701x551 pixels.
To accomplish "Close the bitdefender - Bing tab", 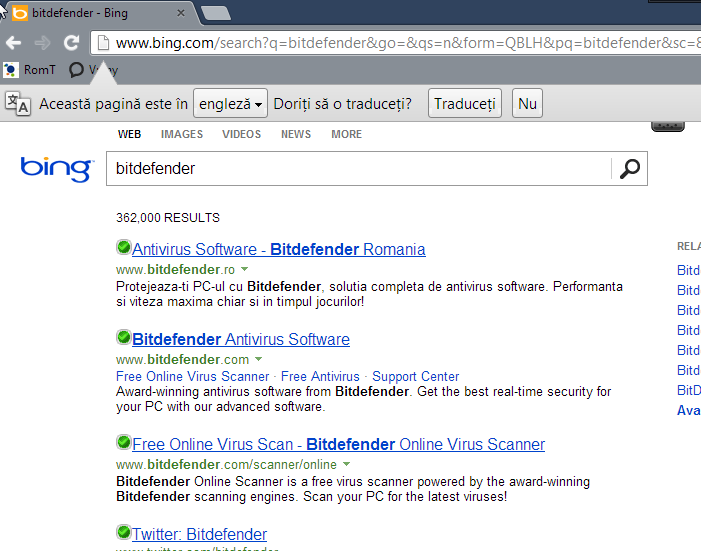I will pos(181,13).
